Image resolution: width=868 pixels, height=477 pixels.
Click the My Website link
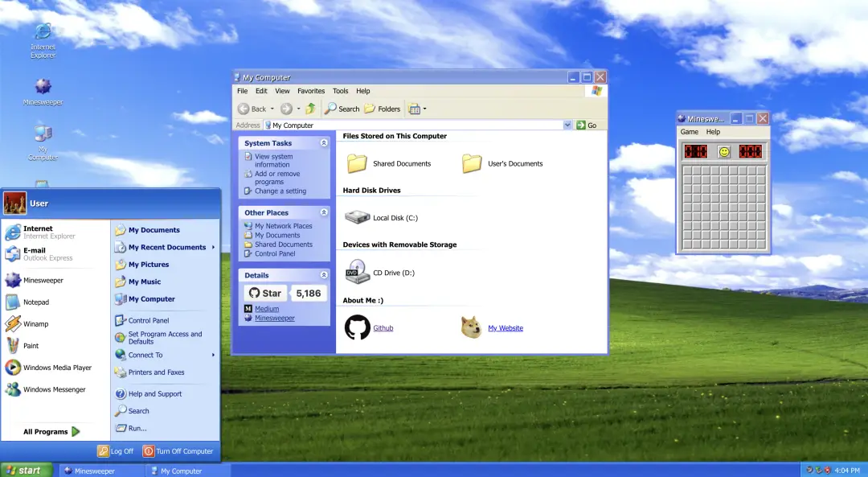click(505, 328)
